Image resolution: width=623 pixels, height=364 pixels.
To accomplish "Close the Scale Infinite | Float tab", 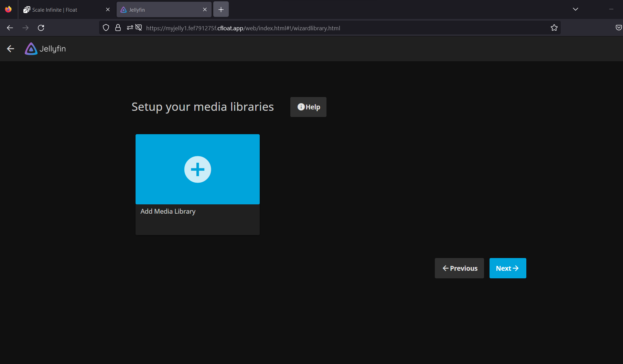I will (x=108, y=10).
